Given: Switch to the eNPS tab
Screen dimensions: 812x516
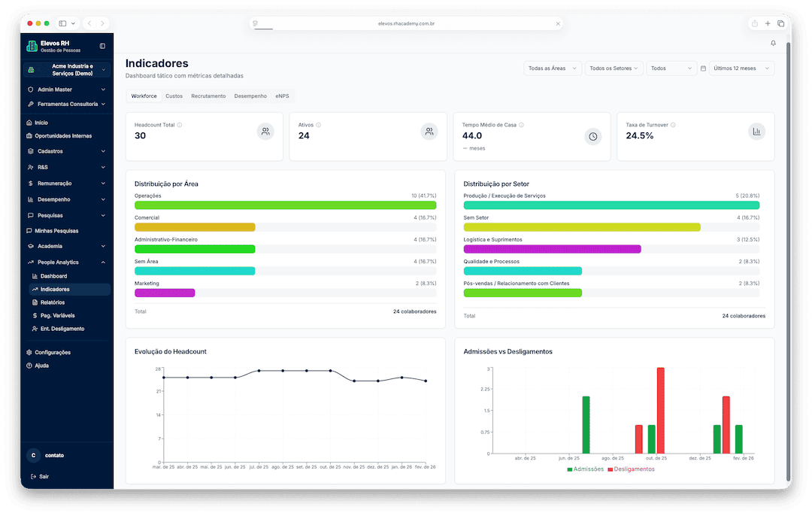Looking at the screenshot, I should pos(282,96).
